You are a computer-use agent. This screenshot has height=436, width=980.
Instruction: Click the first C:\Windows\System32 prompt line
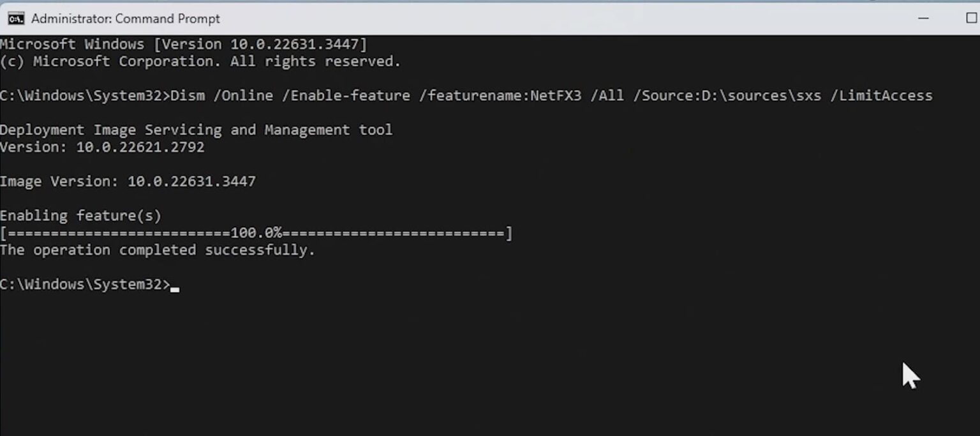click(83, 96)
